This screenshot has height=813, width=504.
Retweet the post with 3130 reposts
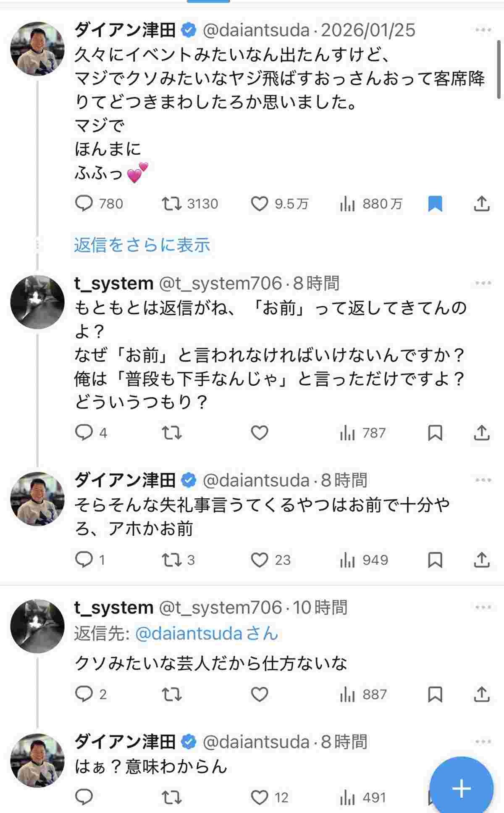click(172, 204)
